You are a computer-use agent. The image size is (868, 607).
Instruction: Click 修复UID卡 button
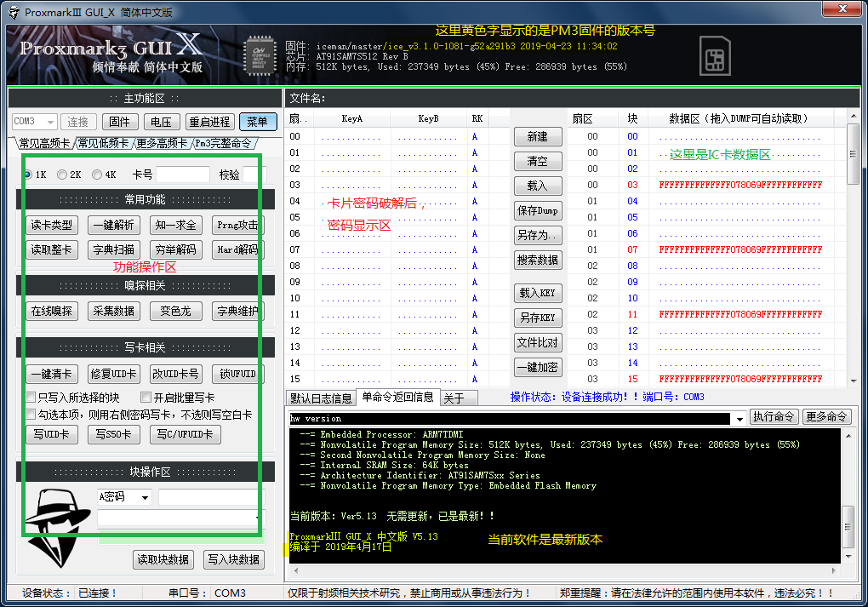pos(113,374)
